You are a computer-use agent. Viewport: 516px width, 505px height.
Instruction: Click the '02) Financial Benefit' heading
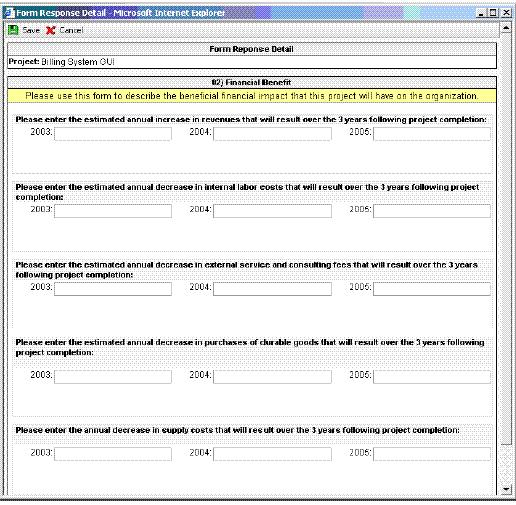(251, 83)
